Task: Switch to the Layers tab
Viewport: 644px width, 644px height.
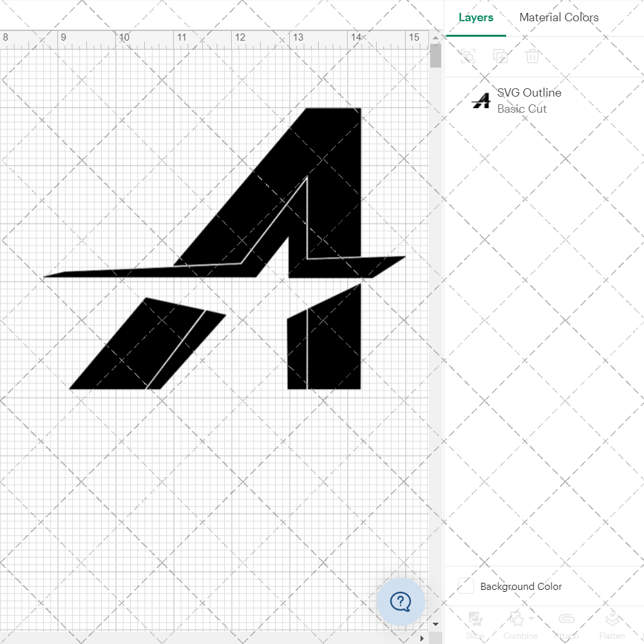Action: [x=476, y=17]
